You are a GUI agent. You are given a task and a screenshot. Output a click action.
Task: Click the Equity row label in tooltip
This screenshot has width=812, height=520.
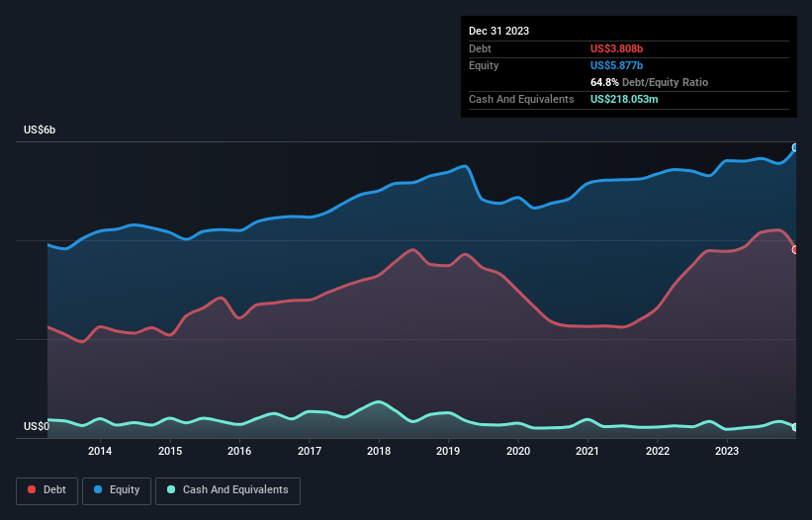484,65
